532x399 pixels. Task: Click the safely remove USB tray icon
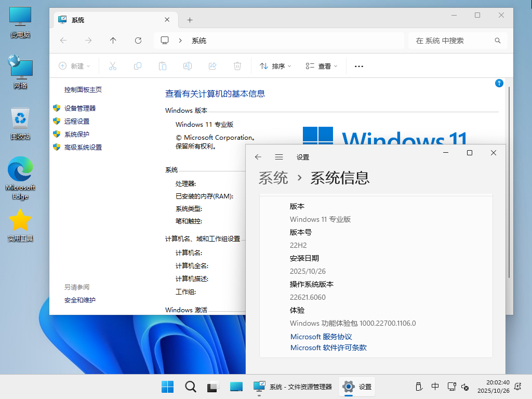click(x=419, y=387)
